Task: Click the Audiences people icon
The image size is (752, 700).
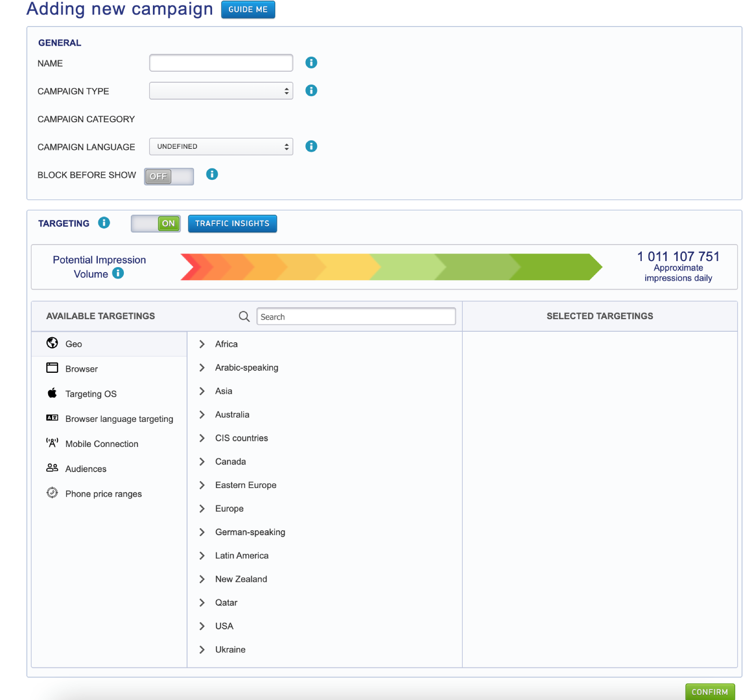Action: [52, 468]
